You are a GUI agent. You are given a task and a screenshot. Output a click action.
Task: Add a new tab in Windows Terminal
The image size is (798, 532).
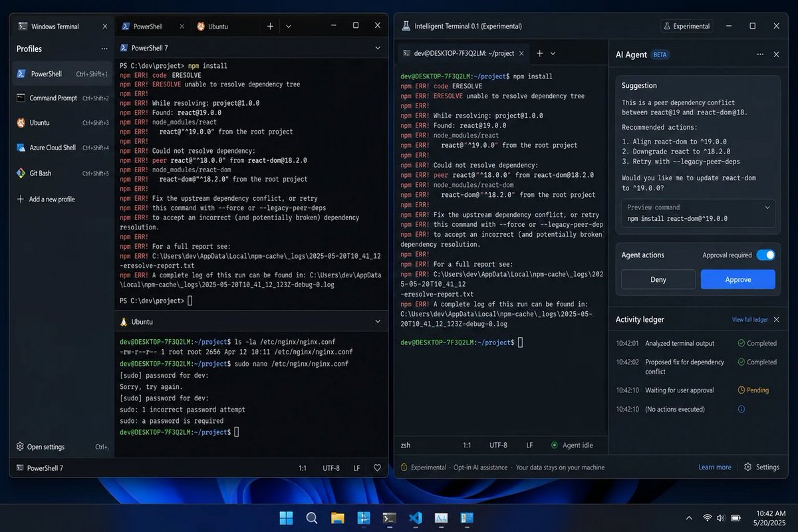tap(270, 27)
